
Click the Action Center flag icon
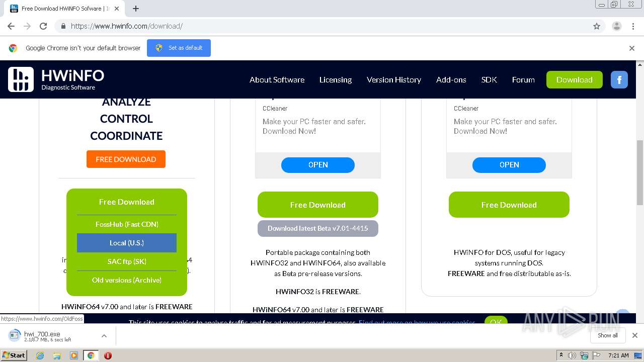point(596,355)
